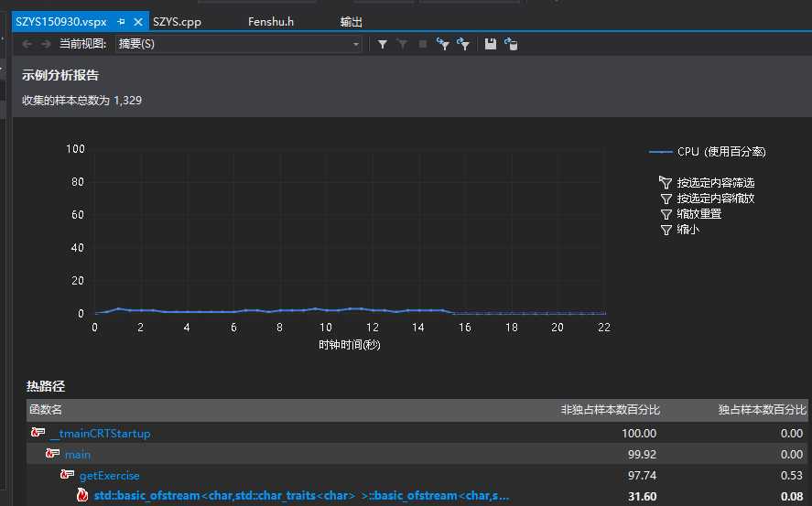
Task: Click the show hot path filter icon
Action: click(x=443, y=44)
